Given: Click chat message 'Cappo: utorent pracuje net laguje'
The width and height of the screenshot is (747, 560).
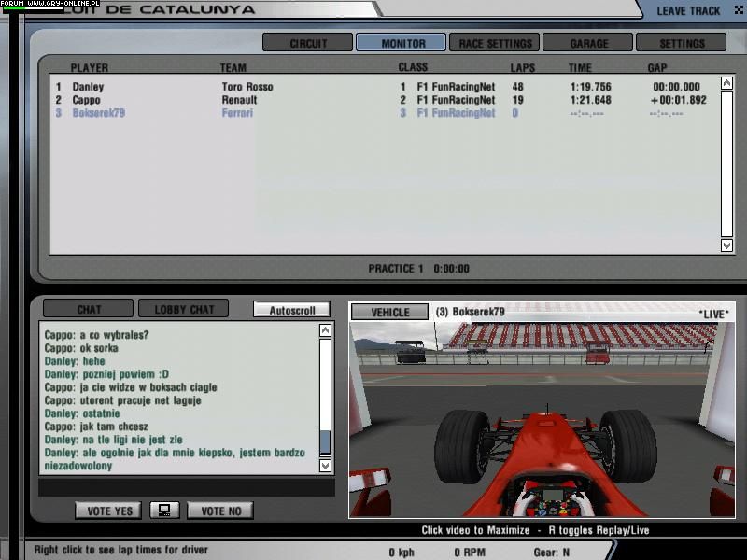Looking at the screenshot, I should (123, 400).
